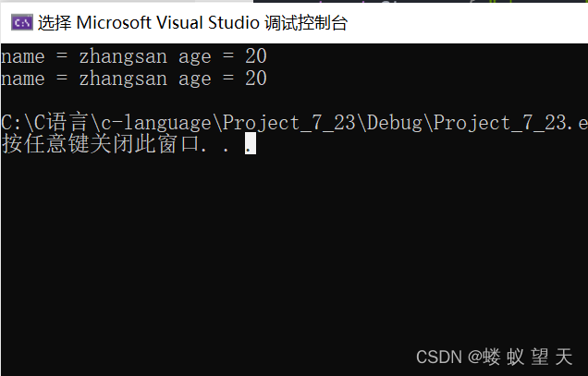This screenshot has width=588, height=376.
Task: Click the C:\C语言 drive path segment
Action: coord(44,123)
